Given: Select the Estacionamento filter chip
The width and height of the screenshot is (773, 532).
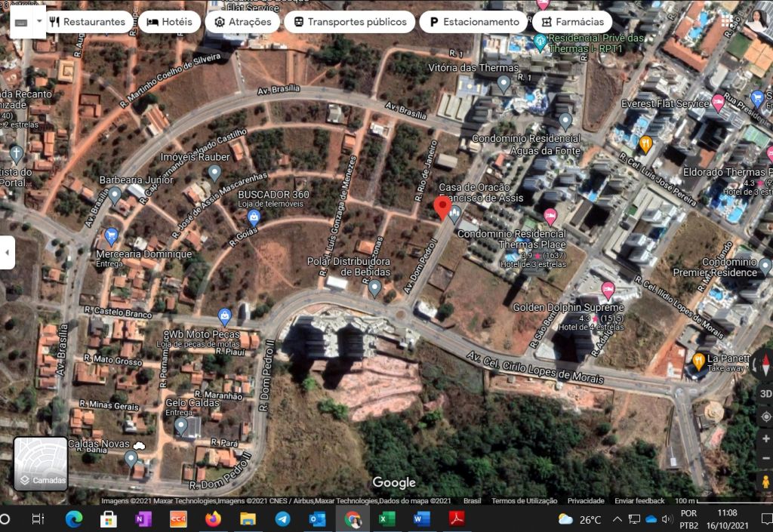Looking at the screenshot, I should 474,22.
